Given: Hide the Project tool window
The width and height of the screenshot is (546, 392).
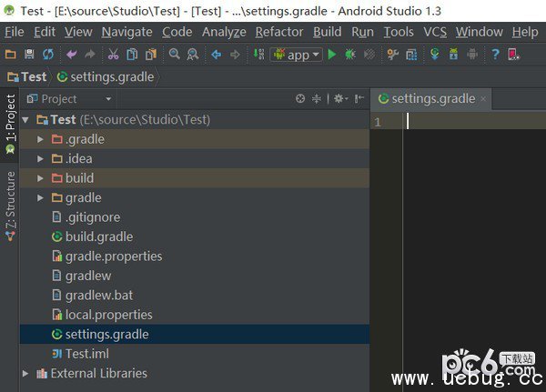Looking at the screenshot, I should [x=359, y=99].
